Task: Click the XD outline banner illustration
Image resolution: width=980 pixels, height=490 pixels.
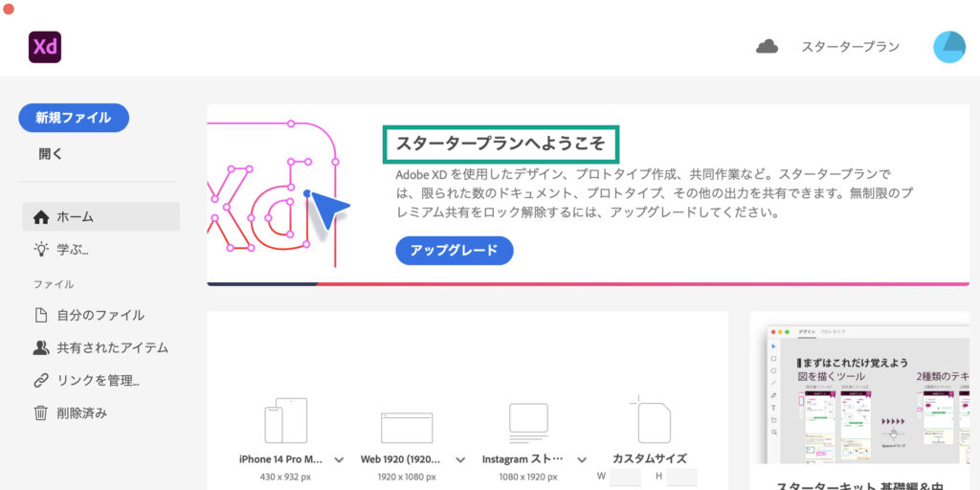Action: click(x=278, y=194)
